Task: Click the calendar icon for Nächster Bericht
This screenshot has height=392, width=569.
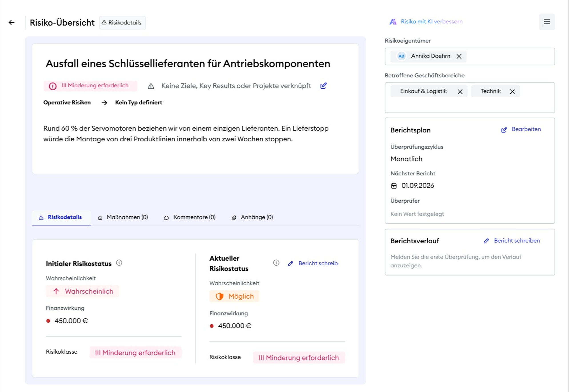Action: [x=394, y=186]
